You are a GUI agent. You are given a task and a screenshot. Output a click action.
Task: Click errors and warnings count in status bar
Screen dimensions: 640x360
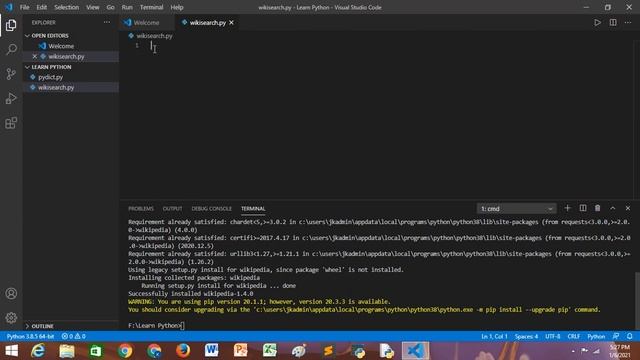[73, 336]
